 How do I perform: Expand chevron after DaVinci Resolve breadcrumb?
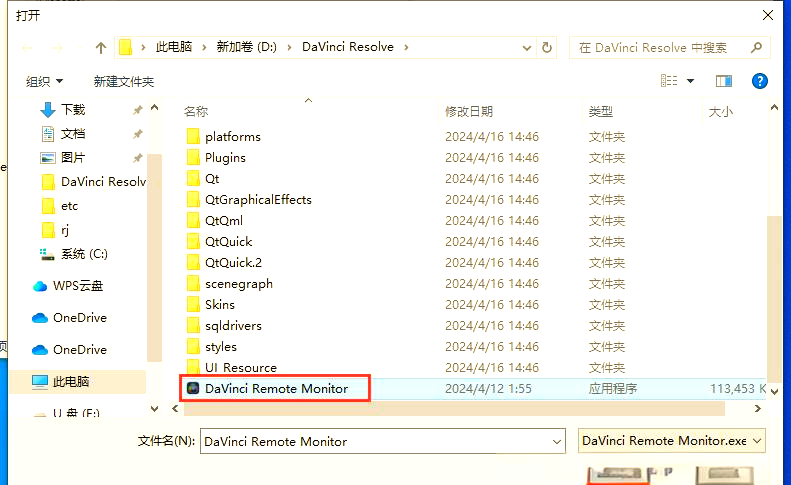406,47
